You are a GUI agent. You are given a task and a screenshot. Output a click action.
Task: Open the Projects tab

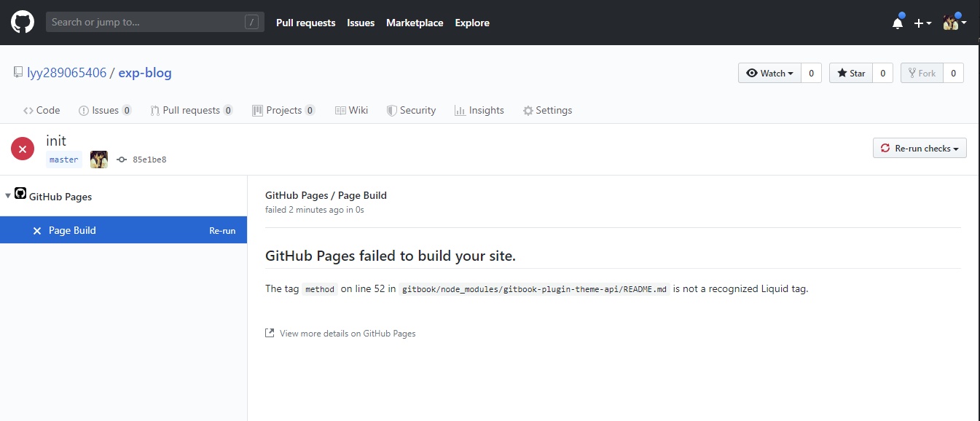(x=283, y=110)
